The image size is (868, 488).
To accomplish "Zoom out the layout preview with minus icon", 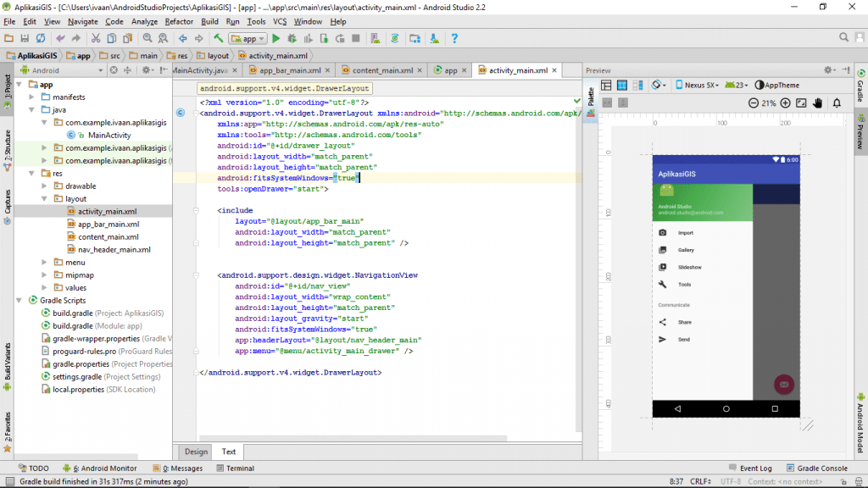I will tap(754, 103).
